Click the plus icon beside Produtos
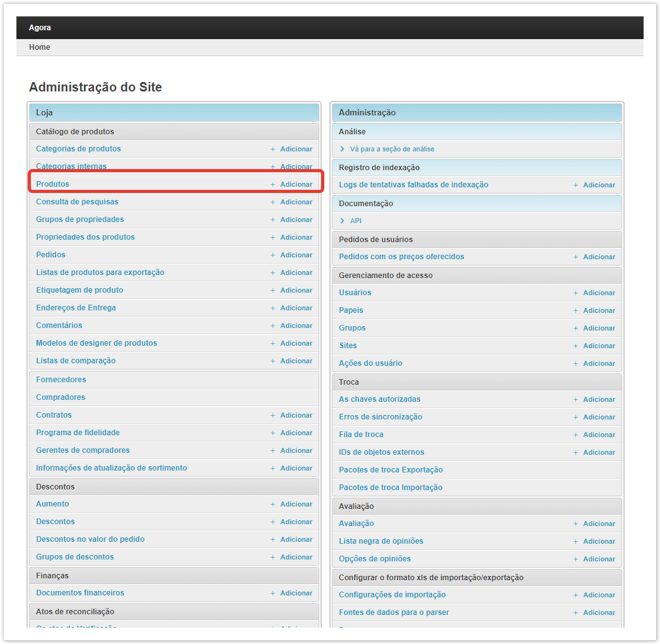This screenshot has width=660, height=644. (273, 184)
